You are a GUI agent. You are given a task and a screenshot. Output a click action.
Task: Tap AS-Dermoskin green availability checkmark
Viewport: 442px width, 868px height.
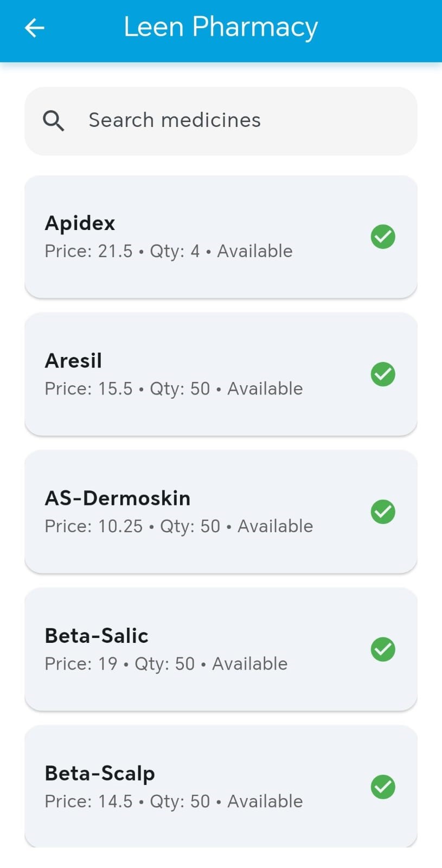[383, 512]
